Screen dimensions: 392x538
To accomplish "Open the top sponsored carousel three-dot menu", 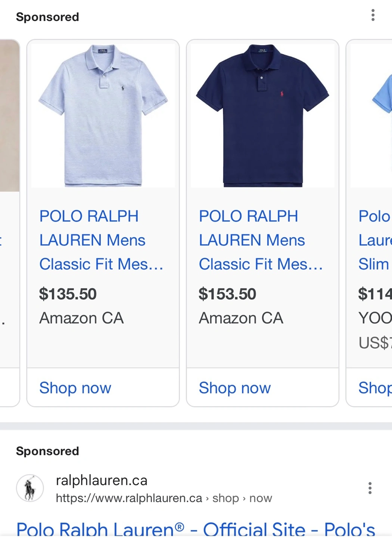I will coord(373,15).
